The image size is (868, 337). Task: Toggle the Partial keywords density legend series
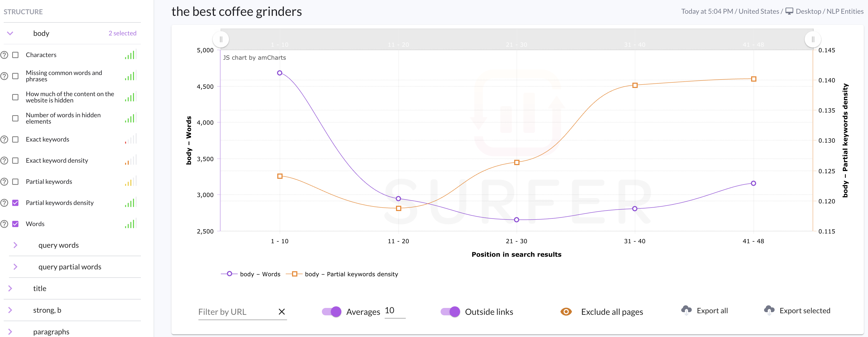(x=342, y=274)
